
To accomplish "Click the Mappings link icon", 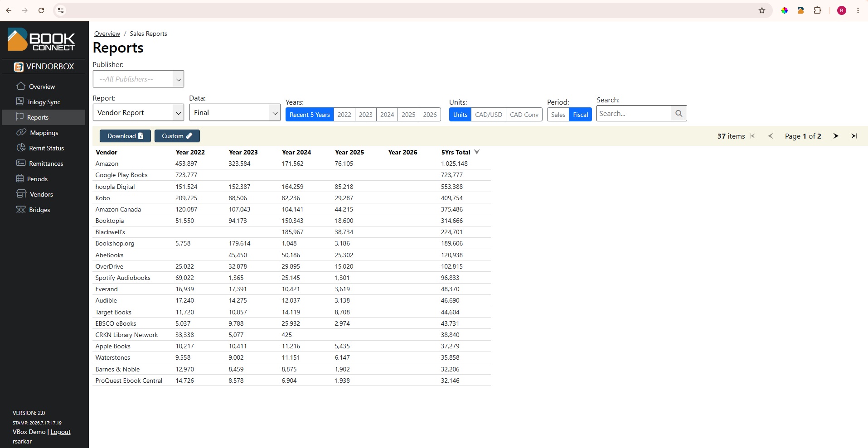I will coord(21,132).
